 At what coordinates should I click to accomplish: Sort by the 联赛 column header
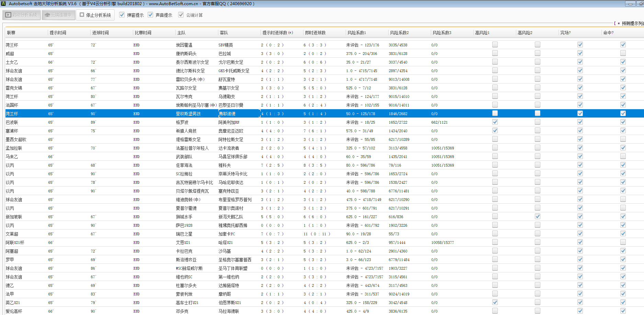pyautogui.click(x=11, y=33)
